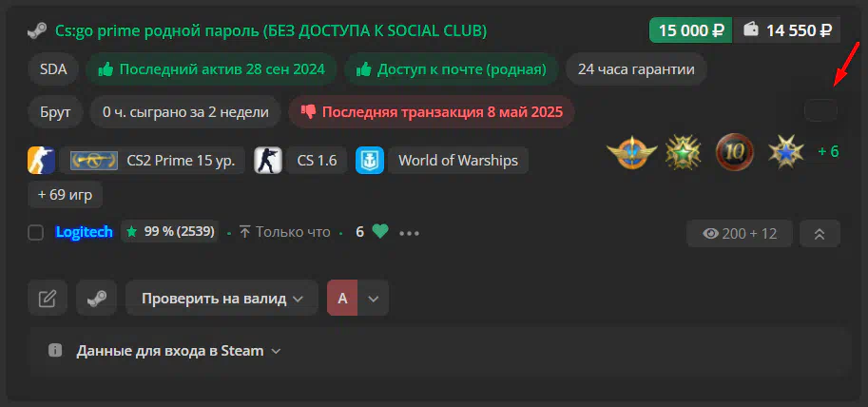The width and height of the screenshot is (868, 407).
Task: Open the Проверить на валид dropdown
Action: click(222, 298)
